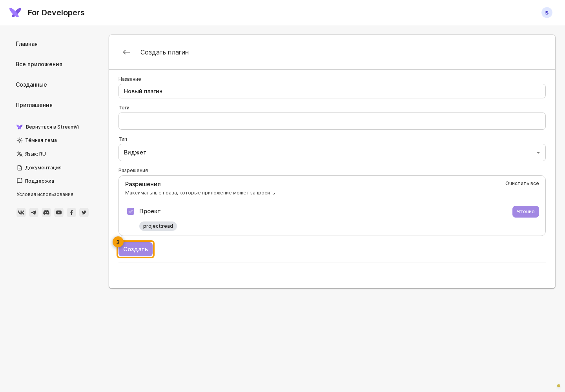Go back using the left arrow icon
Viewport: 565px width, 392px height.
[126, 52]
